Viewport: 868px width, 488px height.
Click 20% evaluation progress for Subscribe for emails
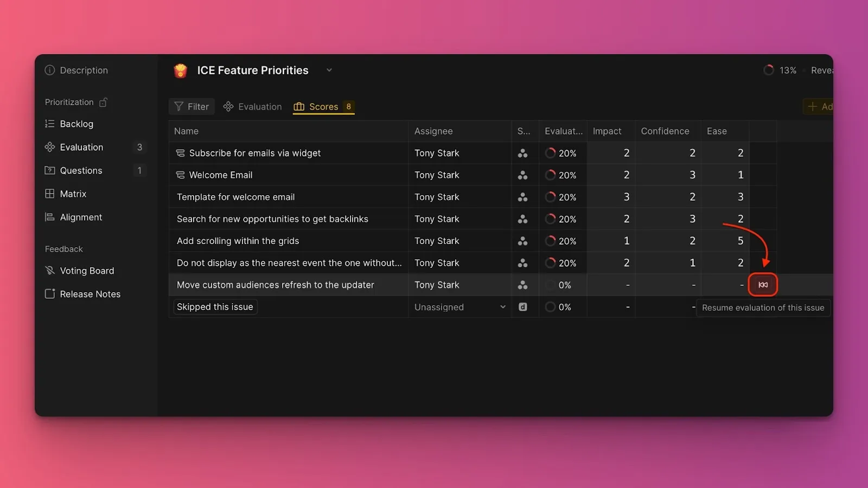coord(561,153)
